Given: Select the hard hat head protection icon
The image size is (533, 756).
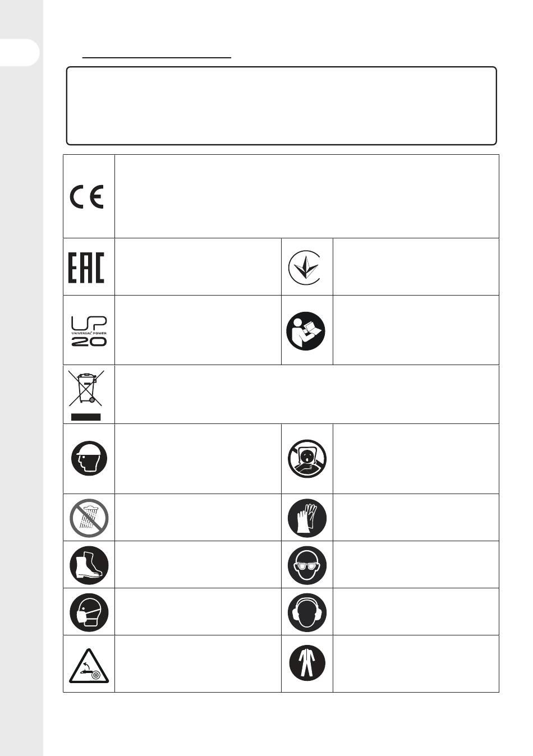Looking at the screenshot, I should point(89,459).
